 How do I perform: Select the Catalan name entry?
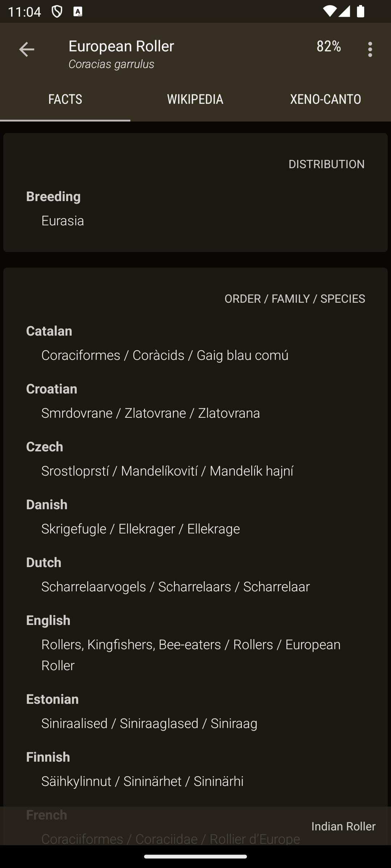tap(195, 343)
